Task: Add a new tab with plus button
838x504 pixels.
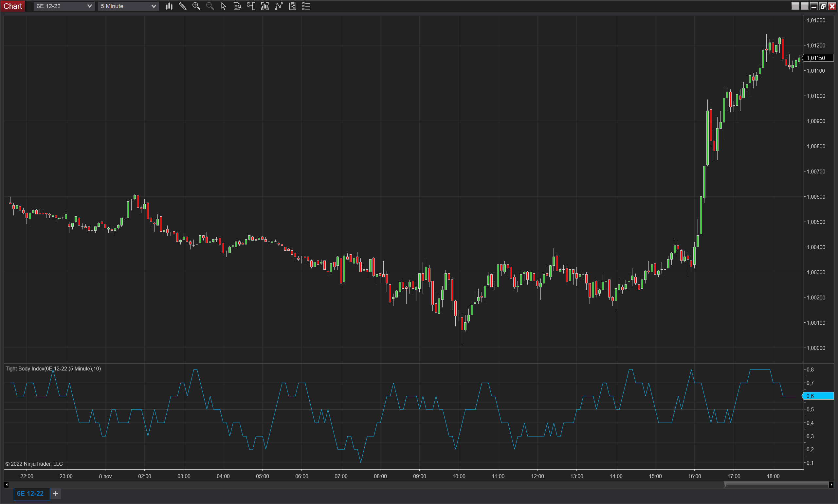Action: (56, 494)
